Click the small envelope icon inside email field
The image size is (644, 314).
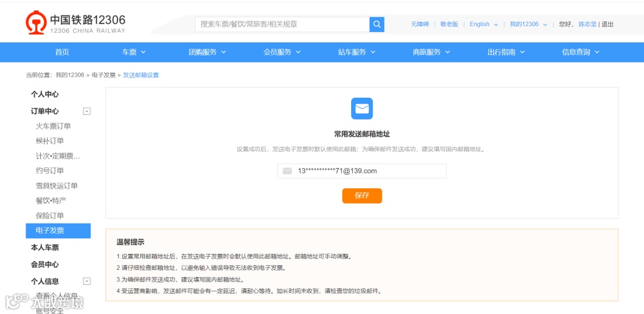287,171
